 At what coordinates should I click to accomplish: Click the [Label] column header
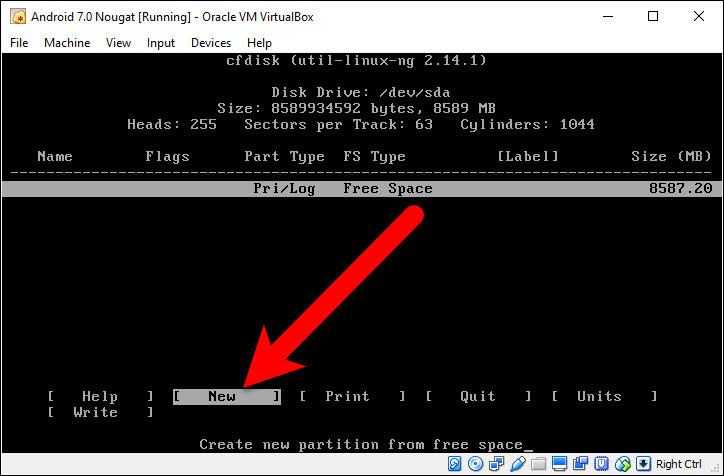[528, 157]
